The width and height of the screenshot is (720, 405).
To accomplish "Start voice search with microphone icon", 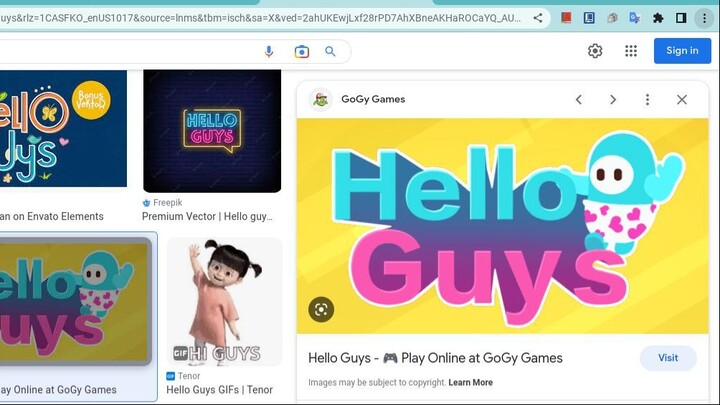I will tap(269, 51).
